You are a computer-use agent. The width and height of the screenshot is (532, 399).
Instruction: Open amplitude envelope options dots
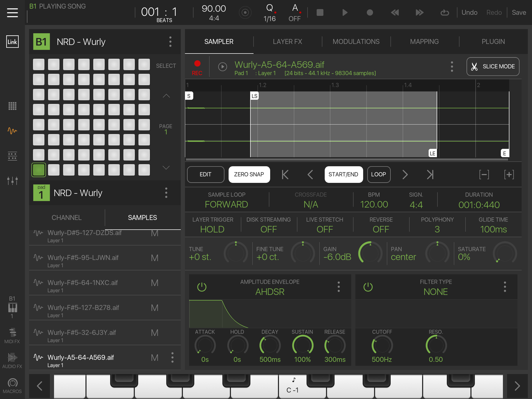pyautogui.click(x=339, y=287)
